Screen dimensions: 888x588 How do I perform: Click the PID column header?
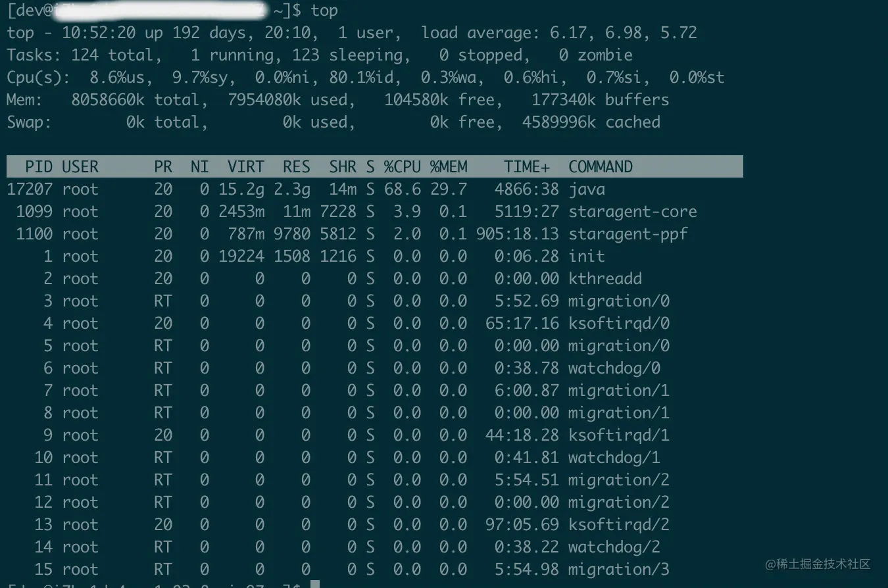tap(39, 167)
